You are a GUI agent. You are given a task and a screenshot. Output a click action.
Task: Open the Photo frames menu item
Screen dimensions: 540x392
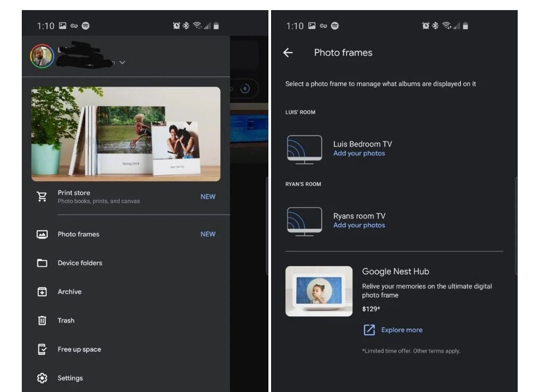[79, 234]
